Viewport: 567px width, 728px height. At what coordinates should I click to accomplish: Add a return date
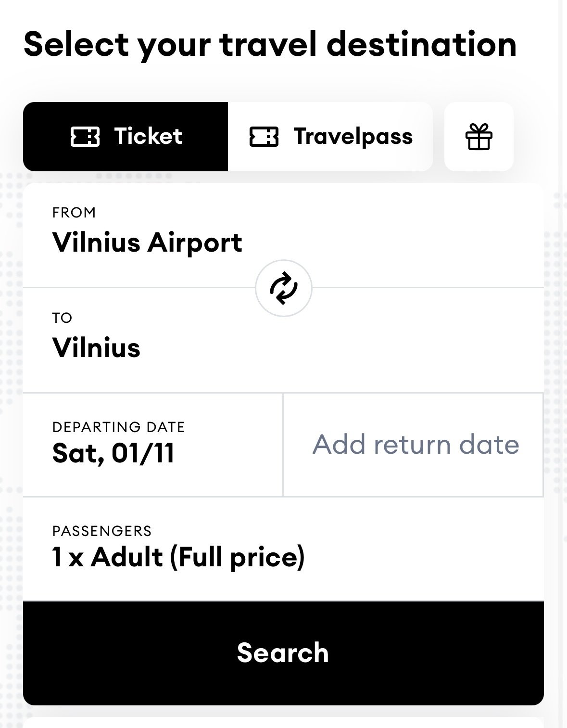coord(416,445)
